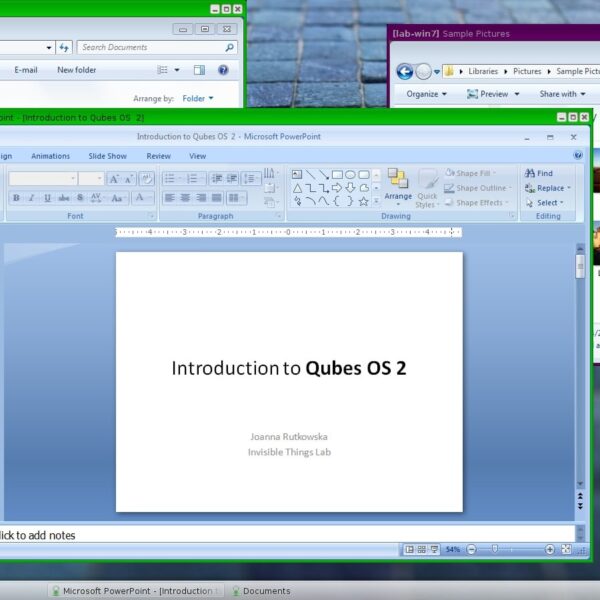Open help in Documents window
The height and width of the screenshot is (600, 600).
click(223, 70)
